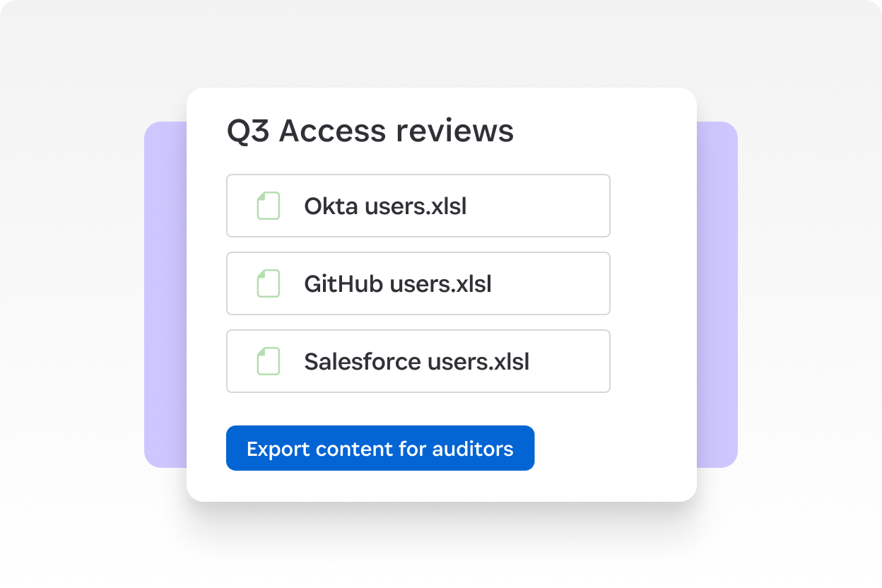Click the purple panel right of the card
882x588 pixels.
click(x=717, y=294)
